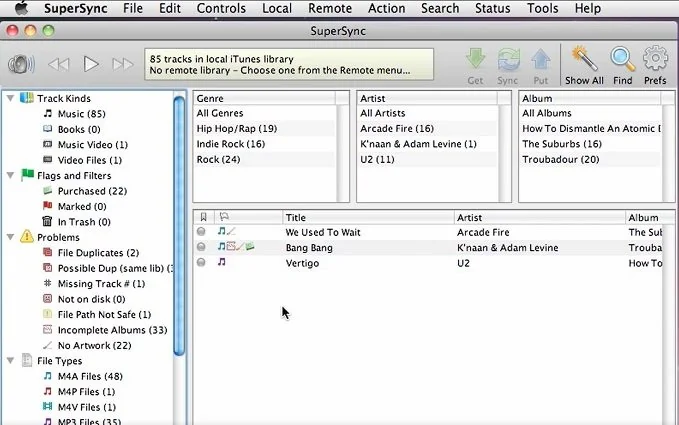
Task: Toggle status circle for Bang Bang
Action: click(x=201, y=247)
